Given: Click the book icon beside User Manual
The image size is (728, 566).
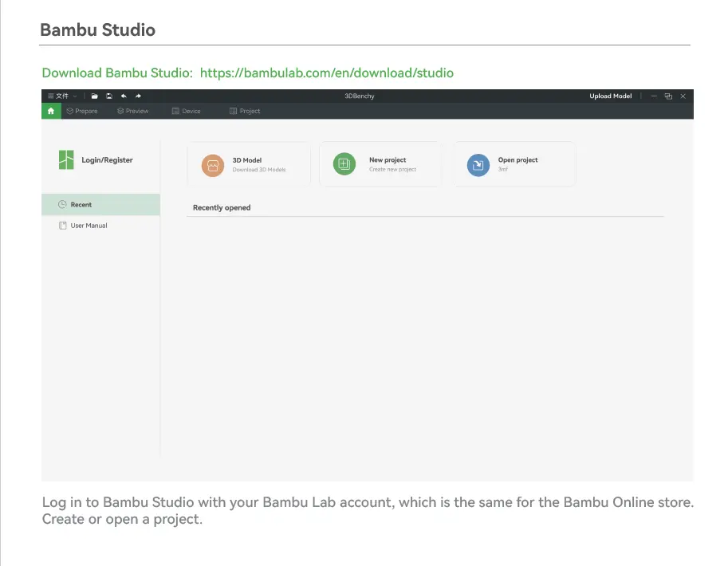Looking at the screenshot, I should [63, 226].
